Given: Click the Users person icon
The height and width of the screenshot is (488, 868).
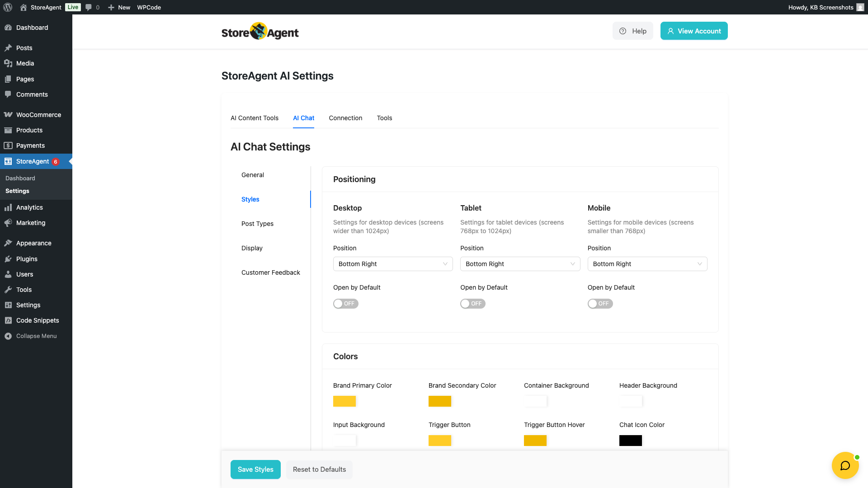Looking at the screenshot, I should click(8, 274).
